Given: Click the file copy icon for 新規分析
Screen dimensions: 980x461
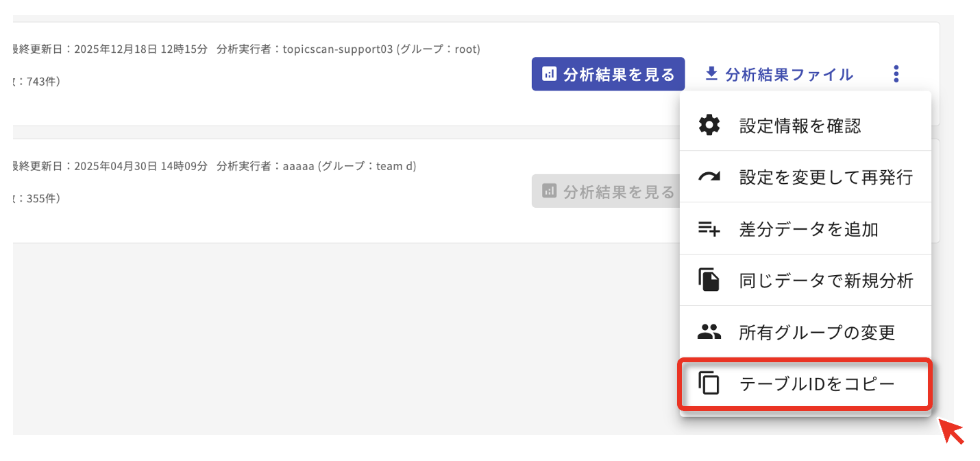Looking at the screenshot, I should [x=709, y=280].
